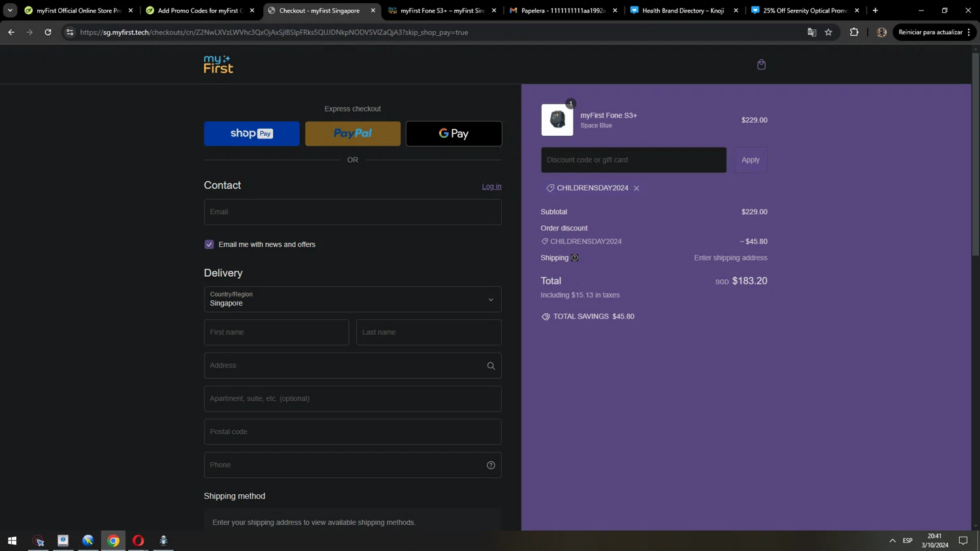Apply the discount code
The width and height of the screenshot is (980, 551).
(x=750, y=160)
